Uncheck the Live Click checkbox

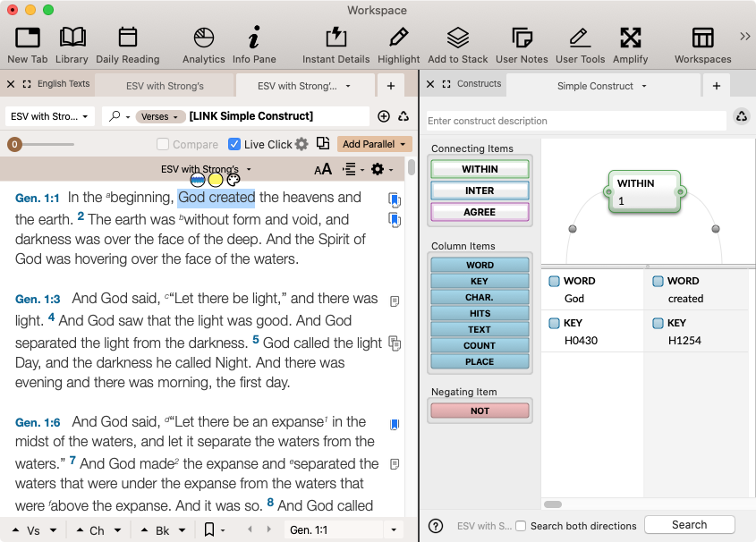234,144
